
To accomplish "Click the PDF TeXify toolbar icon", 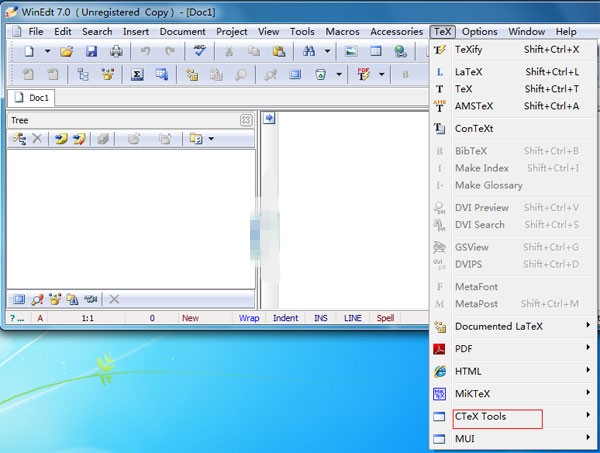I will pyautogui.click(x=363, y=74).
